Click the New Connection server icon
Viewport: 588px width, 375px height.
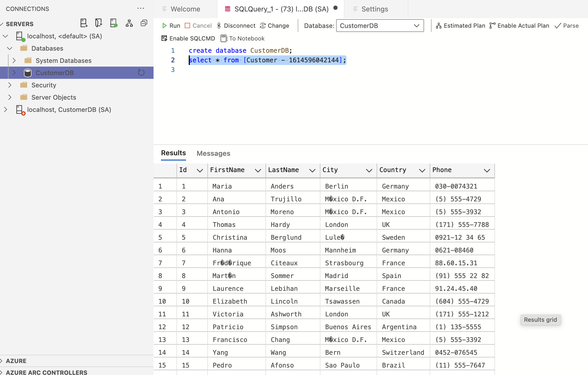point(84,23)
